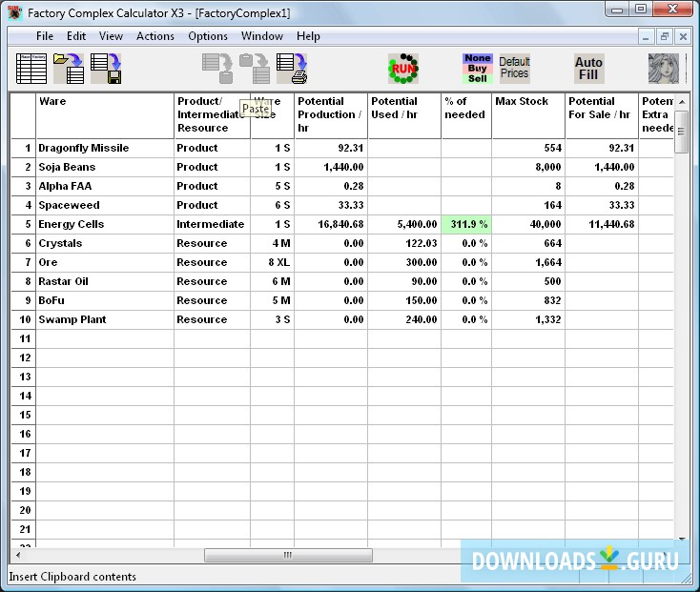Select the Spaceweed ware cell

point(105,205)
